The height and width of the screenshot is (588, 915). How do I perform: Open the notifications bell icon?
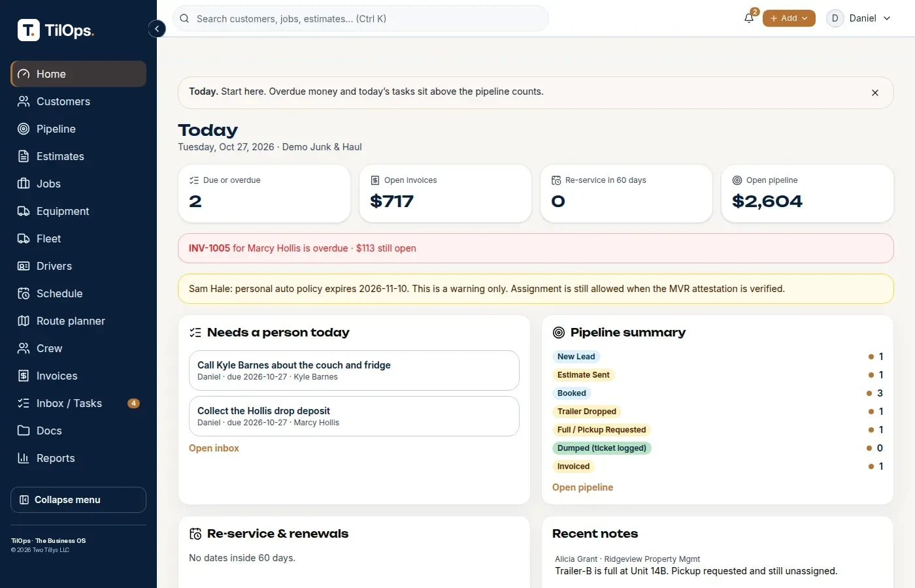749,18
